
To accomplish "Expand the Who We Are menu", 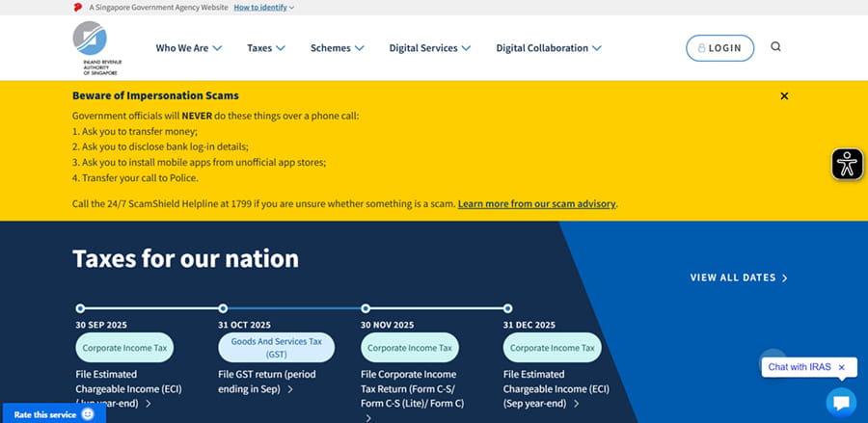I will (189, 48).
